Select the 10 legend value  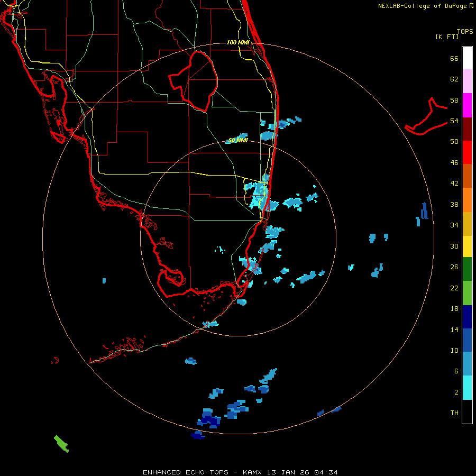pos(454,350)
